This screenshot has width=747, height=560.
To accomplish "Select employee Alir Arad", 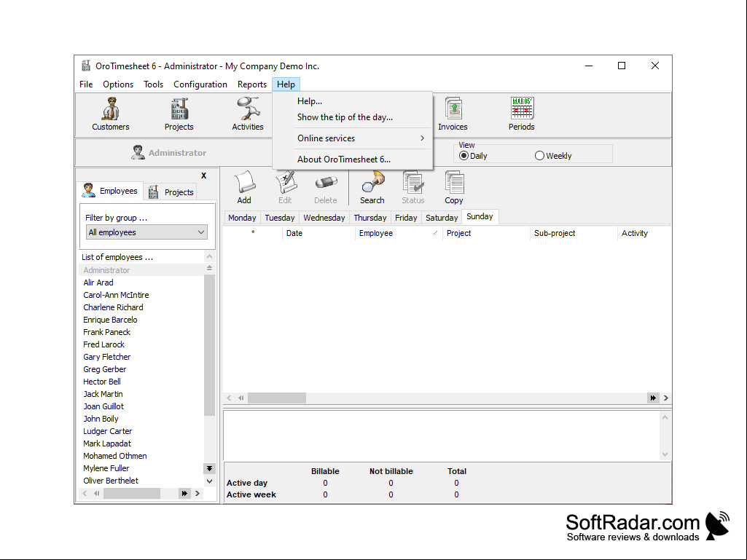I will (141, 283).
